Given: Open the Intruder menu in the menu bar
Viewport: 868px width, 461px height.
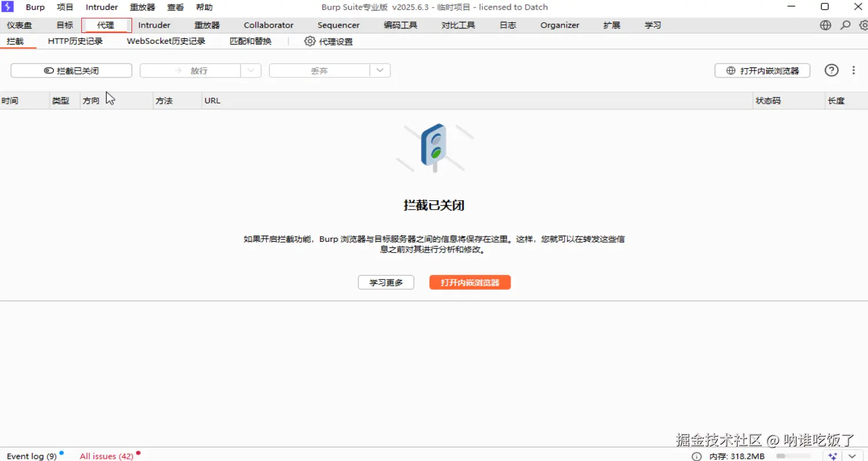Looking at the screenshot, I should pyautogui.click(x=102, y=8).
